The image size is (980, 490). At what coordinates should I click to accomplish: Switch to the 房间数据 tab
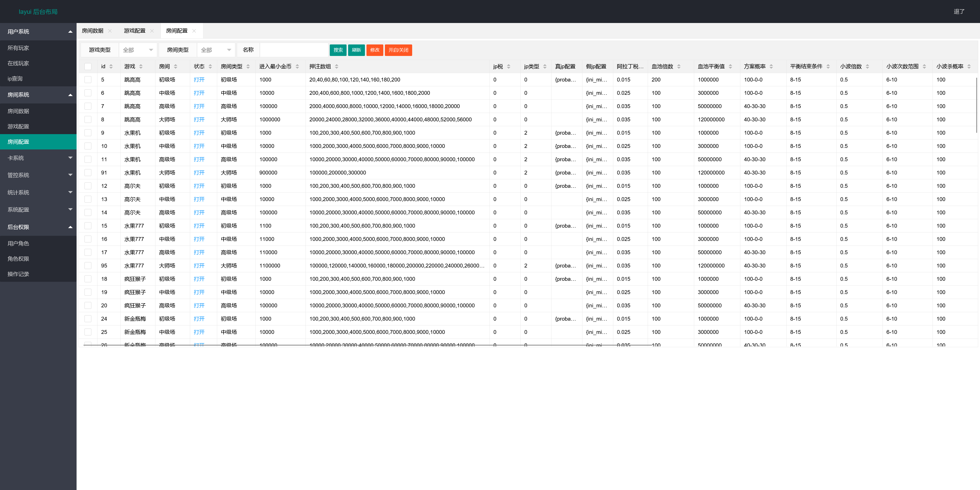[x=92, y=31]
